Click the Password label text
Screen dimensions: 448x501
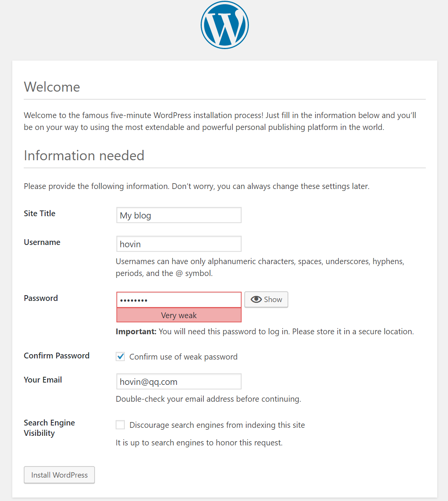tap(41, 298)
